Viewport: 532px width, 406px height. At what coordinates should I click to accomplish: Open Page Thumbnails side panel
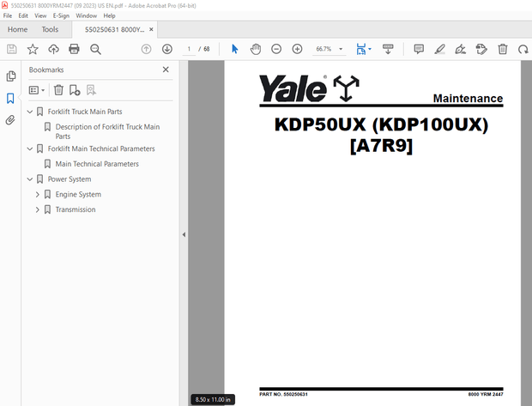[11, 76]
